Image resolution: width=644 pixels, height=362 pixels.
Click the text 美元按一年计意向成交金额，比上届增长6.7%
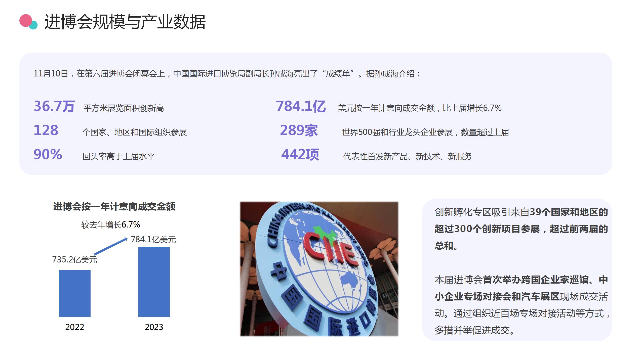[x=420, y=108]
